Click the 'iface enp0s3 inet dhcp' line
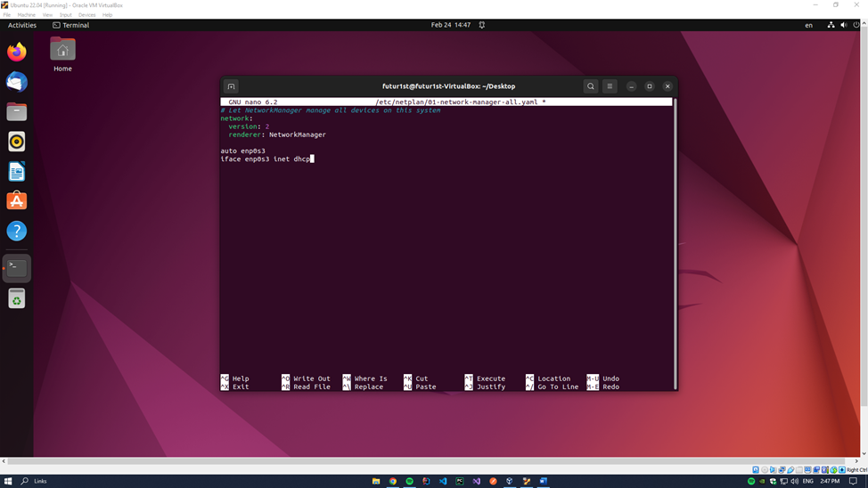Screen dimensions: 868x488 (266, 159)
